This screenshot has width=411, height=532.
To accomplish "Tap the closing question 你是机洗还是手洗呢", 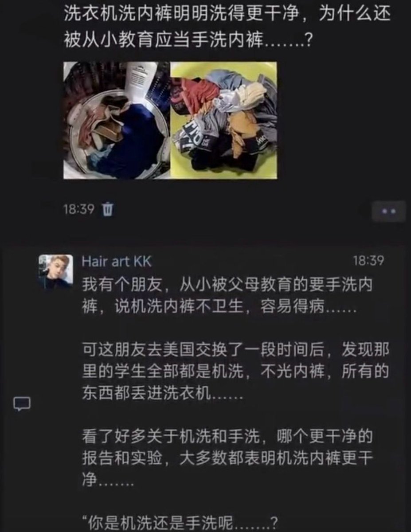I will [x=180, y=523].
